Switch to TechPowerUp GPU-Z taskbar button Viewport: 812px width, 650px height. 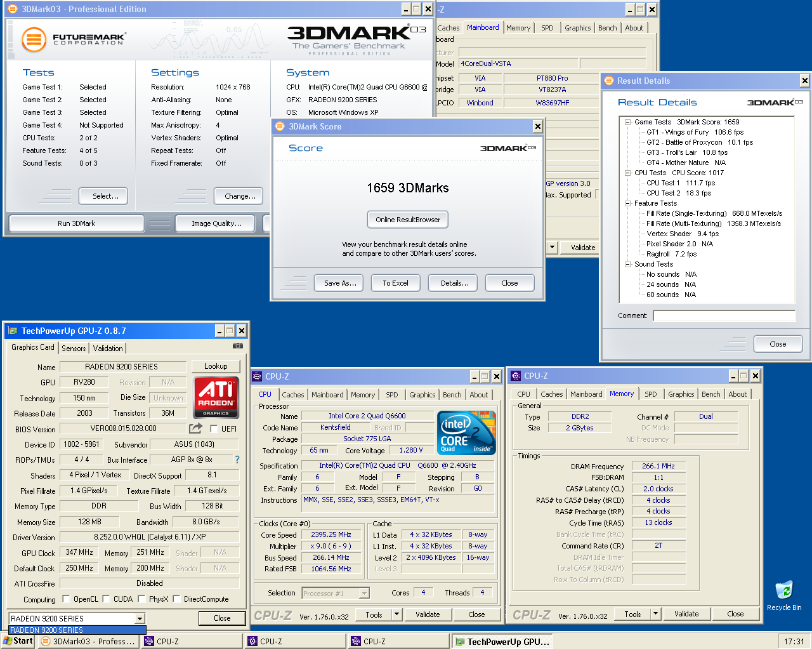502,642
